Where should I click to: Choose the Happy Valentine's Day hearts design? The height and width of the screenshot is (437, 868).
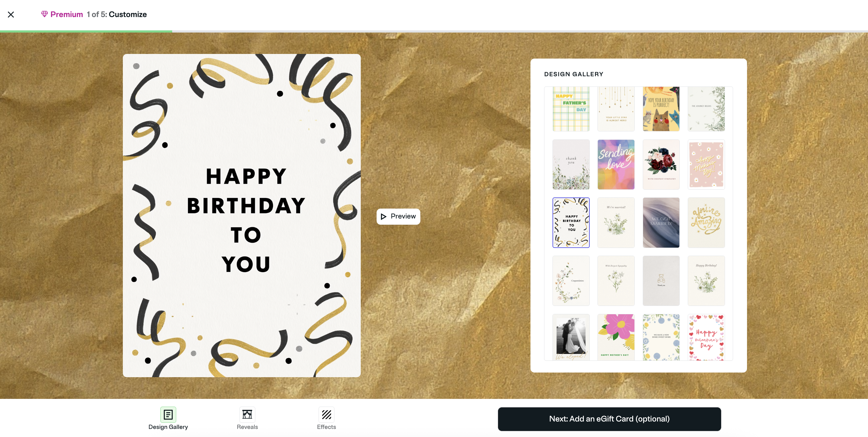coord(706,337)
